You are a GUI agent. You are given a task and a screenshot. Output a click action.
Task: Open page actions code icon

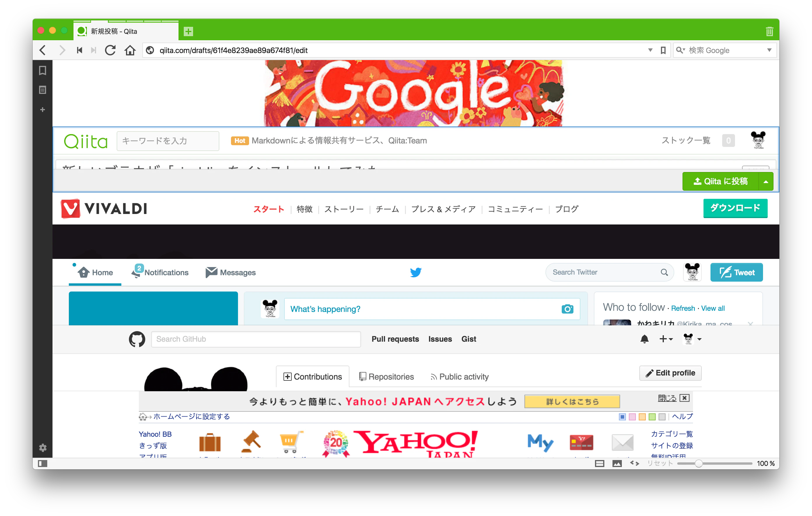634,464
